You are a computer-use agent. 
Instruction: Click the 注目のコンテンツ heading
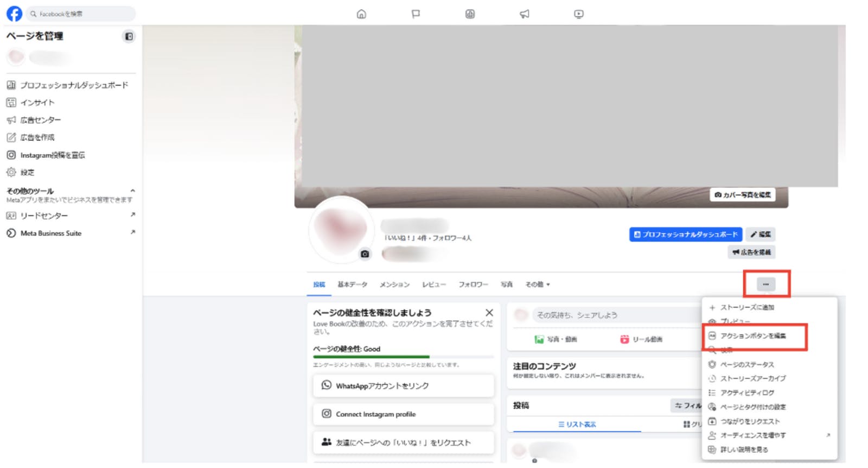point(544,366)
